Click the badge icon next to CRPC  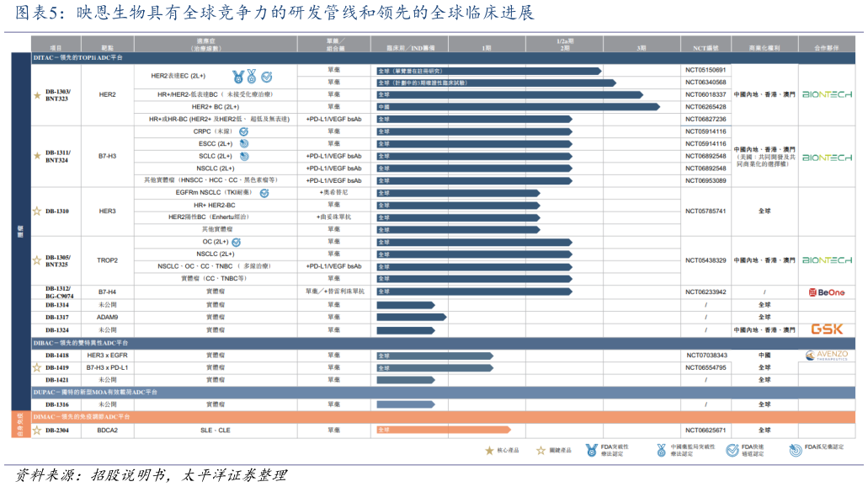[243, 132]
